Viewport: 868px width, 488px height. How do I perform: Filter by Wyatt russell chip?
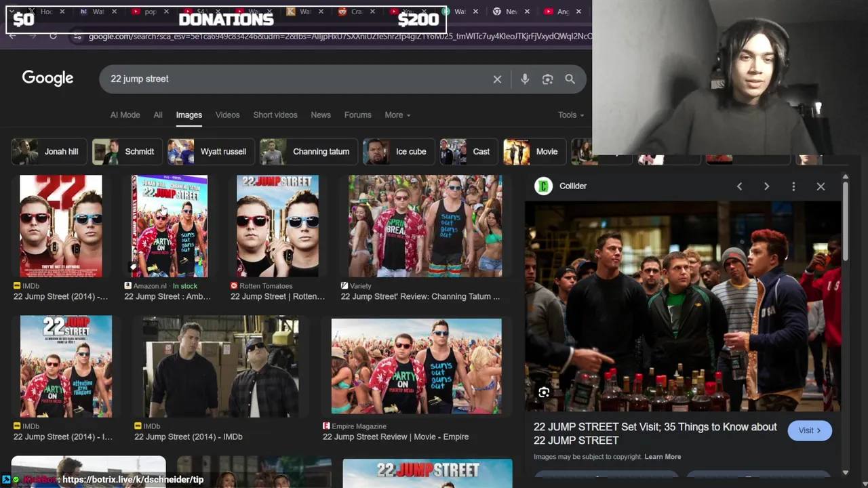coord(210,152)
